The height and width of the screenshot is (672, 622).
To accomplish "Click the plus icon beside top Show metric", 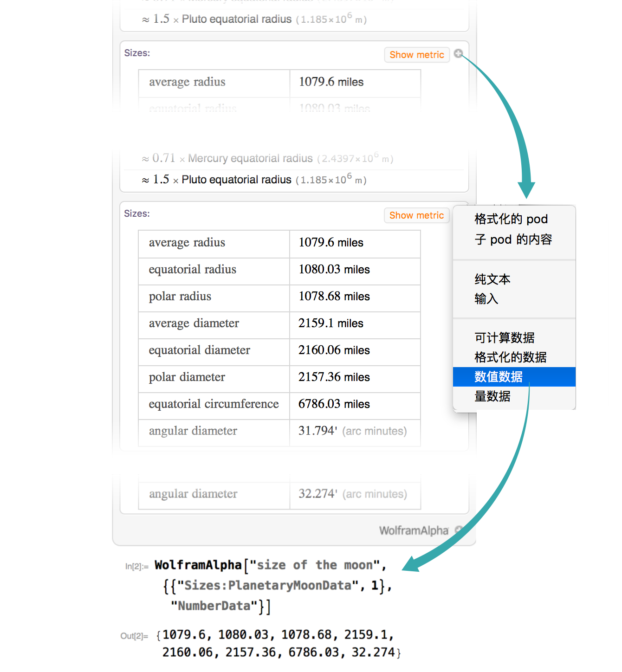I will (458, 53).
